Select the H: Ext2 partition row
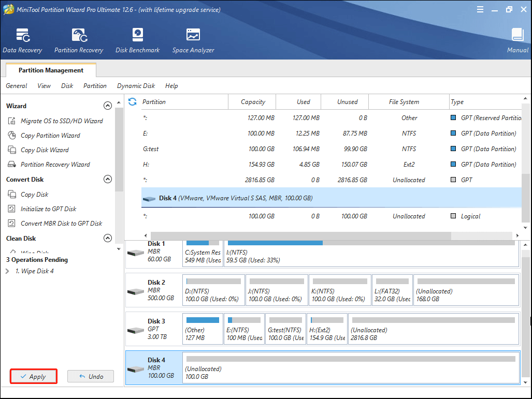The image size is (532, 399). (x=331, y=165)
